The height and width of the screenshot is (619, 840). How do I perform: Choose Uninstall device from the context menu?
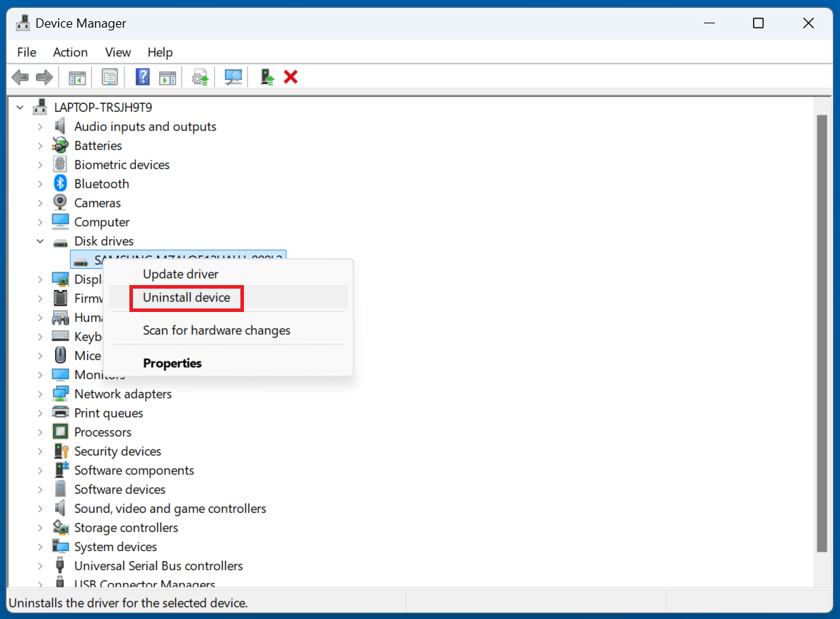(x=186, y=298)
